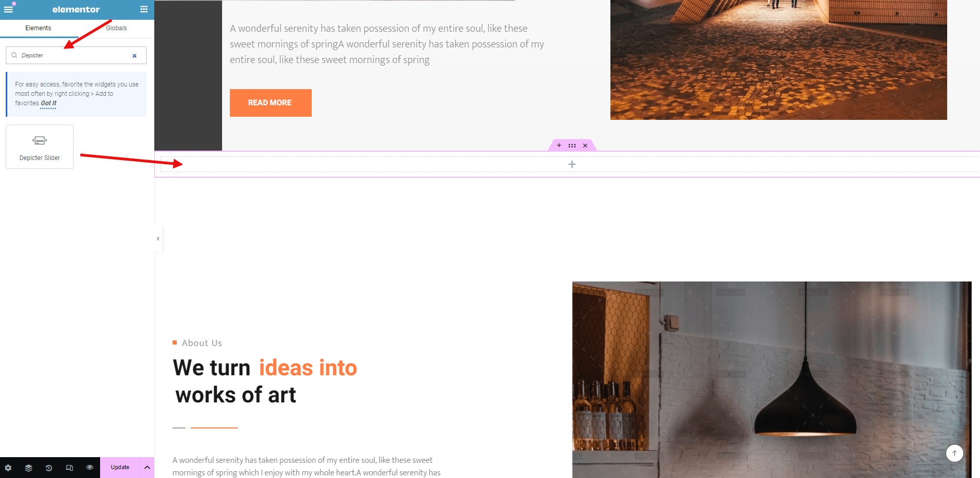Preview changes with the eye icon

coord(90,468)
